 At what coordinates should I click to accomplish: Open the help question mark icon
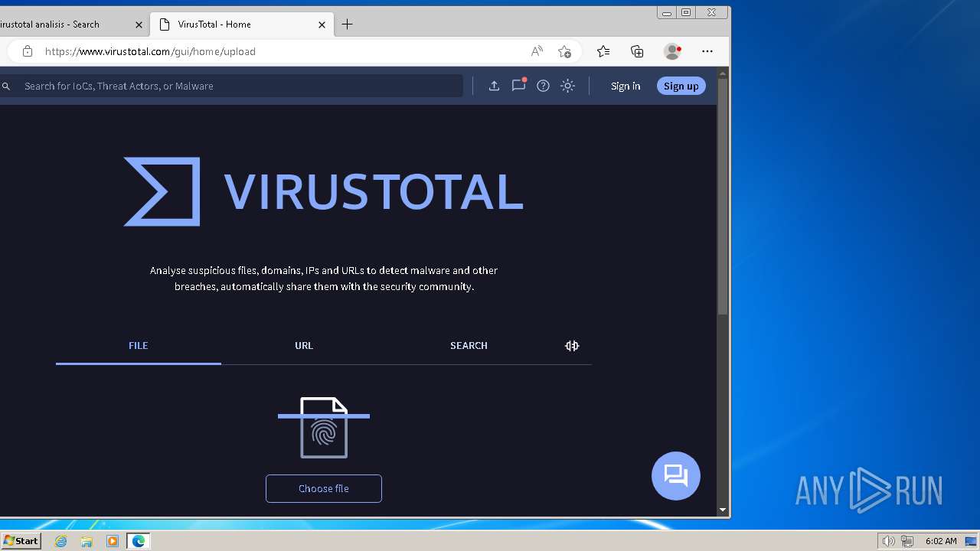pos(543,86)
